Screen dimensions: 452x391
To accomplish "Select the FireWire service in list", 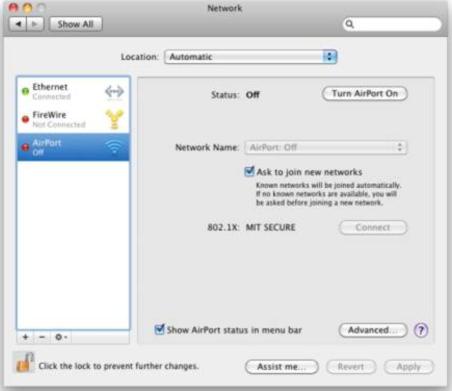I will coord(73,119).
